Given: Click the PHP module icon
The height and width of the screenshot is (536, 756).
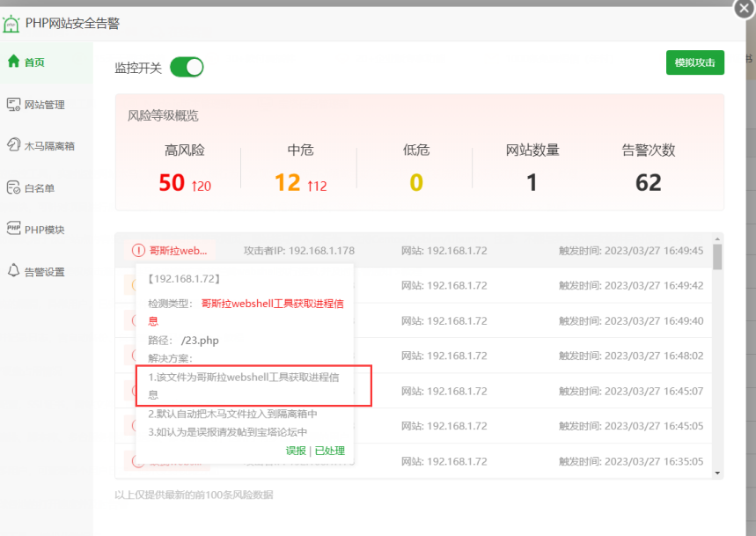Looking at the screenshot, I should 13,229.
